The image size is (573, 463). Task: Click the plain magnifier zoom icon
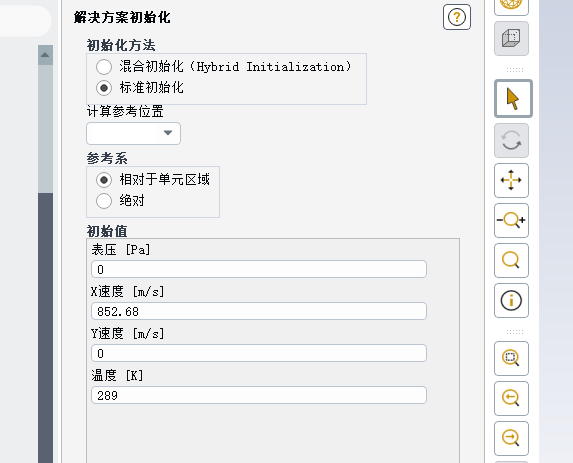point(511,260)
